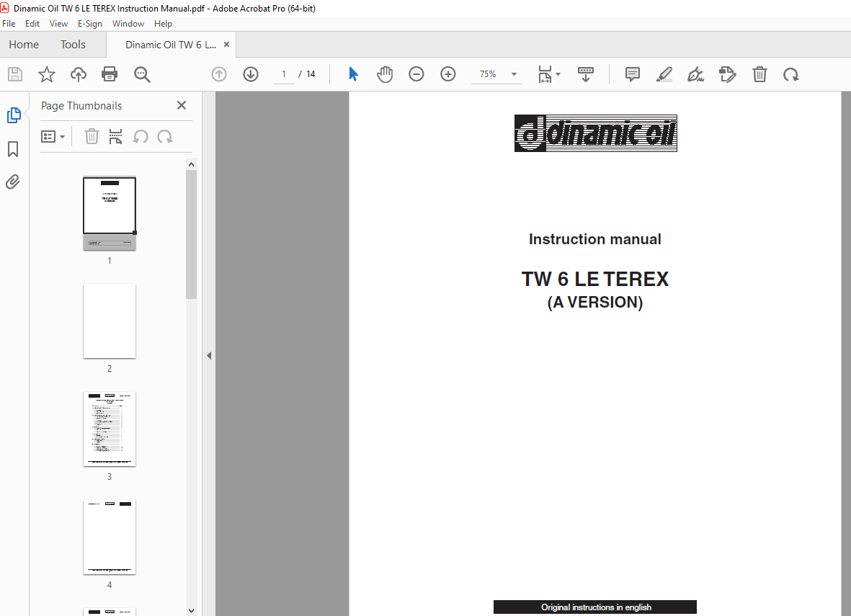Open the Bookmarks sidebar panel
This screenshot has width=851, height=616.
[13, 149]
